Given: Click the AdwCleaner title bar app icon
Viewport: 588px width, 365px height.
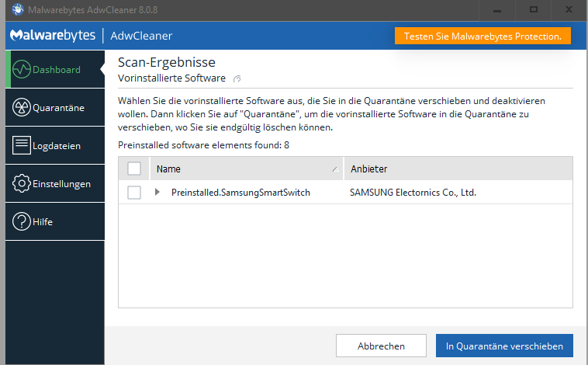Looking at the screenshot, I should point(17,9).
